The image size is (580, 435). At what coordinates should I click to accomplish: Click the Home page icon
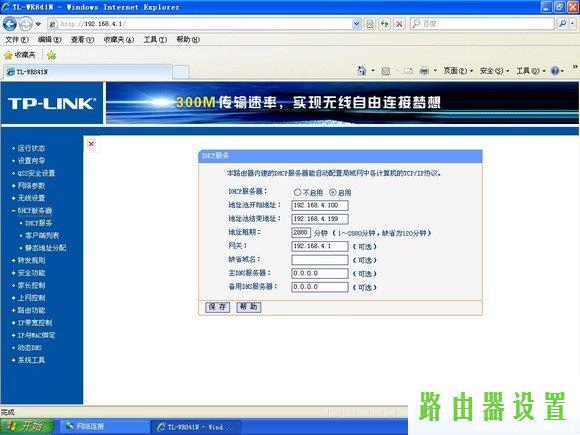click(361, 71)
